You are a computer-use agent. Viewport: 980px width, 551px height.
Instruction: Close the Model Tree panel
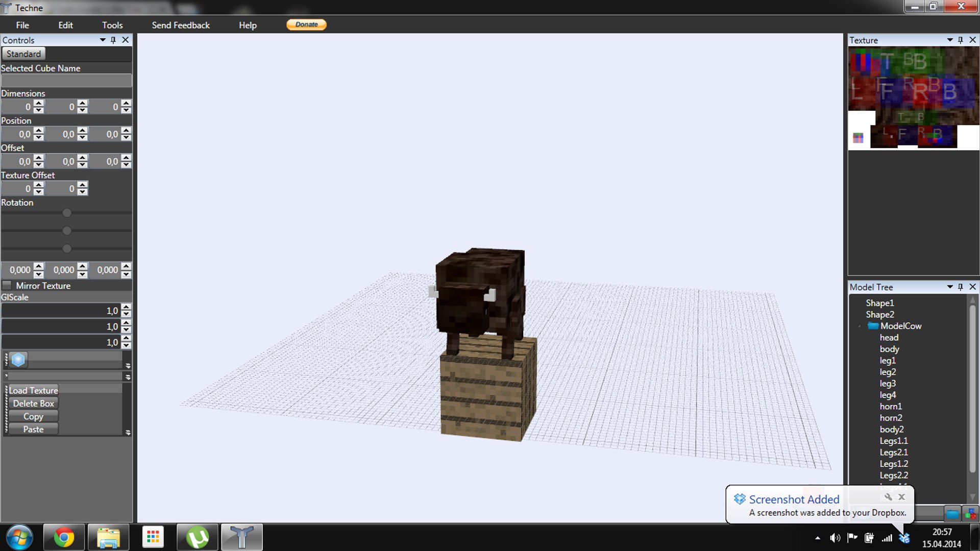point(972,287)
